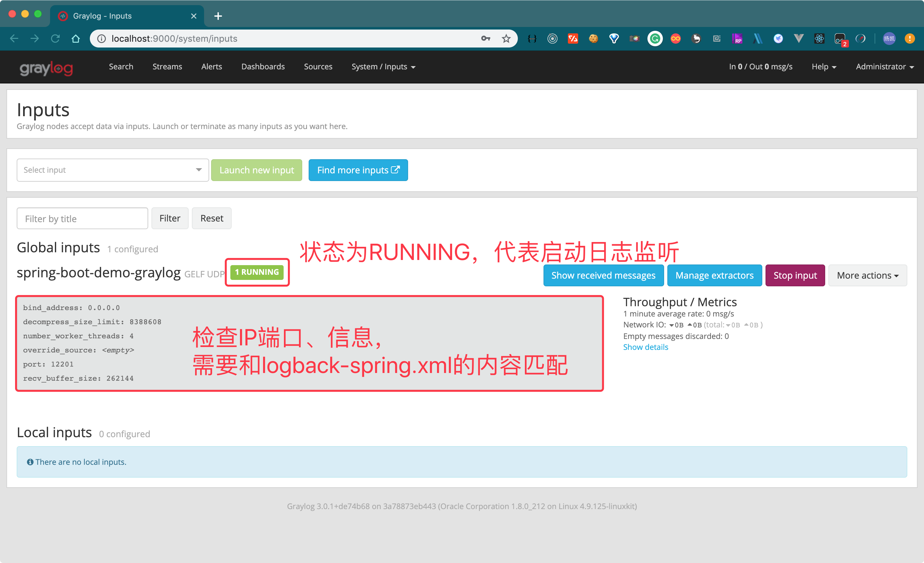Select the Graylog - Inputs browser tab
Image resolution: width=924 pixels, height=563 pixels.
(x=127, y=16)
